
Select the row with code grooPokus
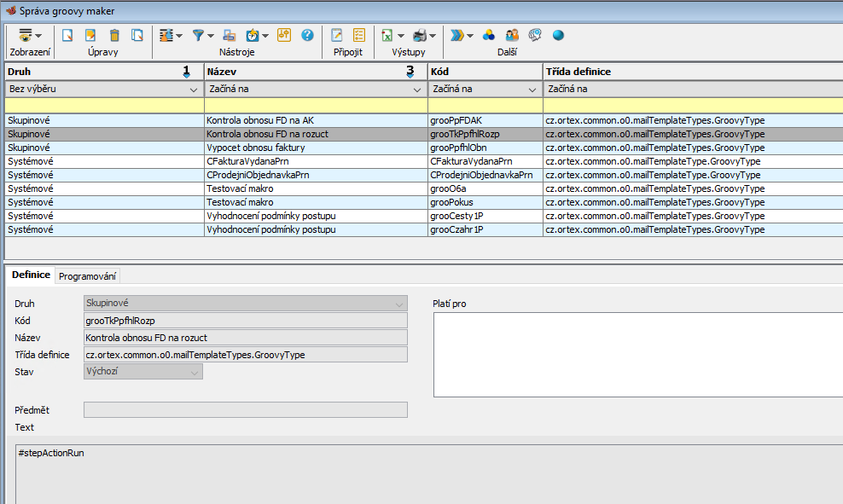(452, 202)
